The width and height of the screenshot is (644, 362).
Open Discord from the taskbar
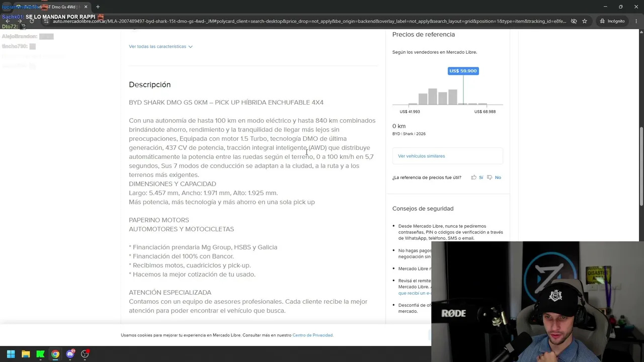(70, 354)
